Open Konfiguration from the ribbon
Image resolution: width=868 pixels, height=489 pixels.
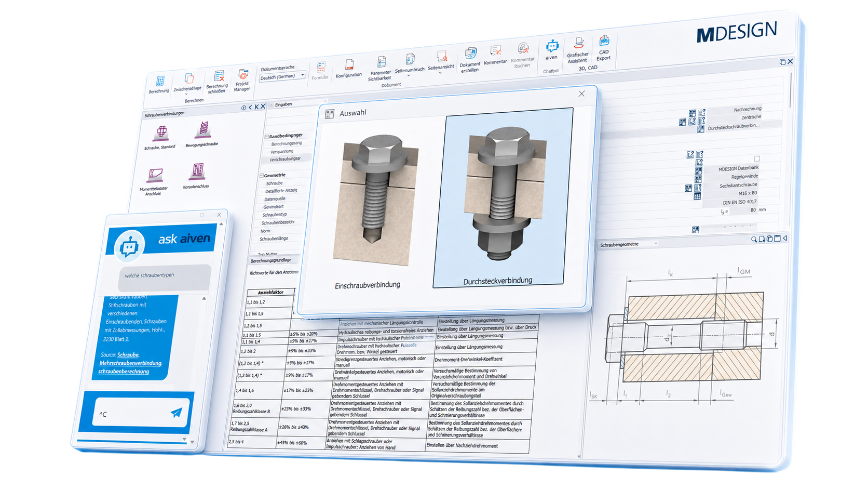(x=349, y=69)
